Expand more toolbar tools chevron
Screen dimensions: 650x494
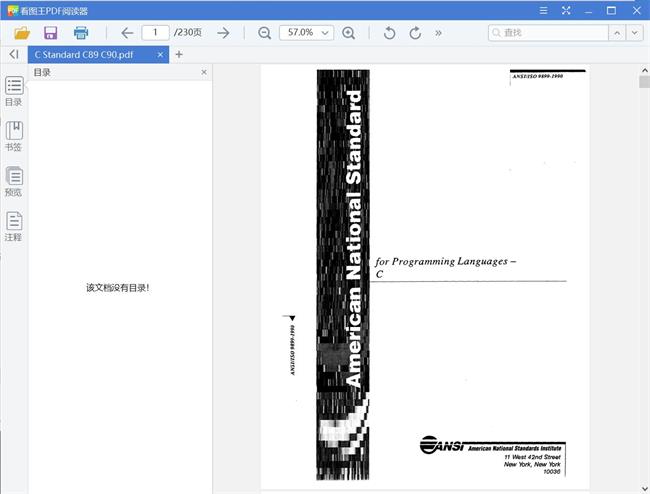pos(439,33)
